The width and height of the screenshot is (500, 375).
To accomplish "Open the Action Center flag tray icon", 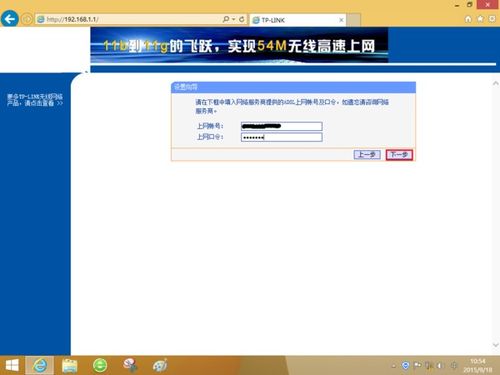I will click(417, 366).
